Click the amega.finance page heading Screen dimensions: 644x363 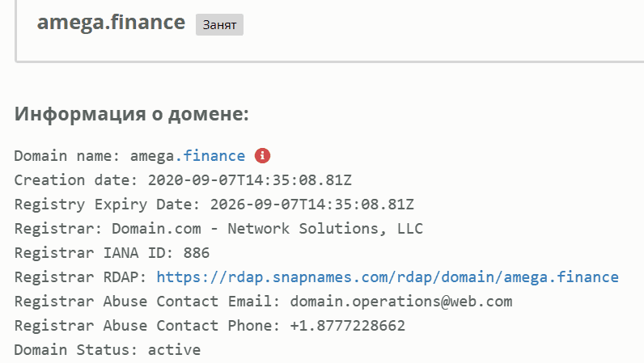[111, 23]
